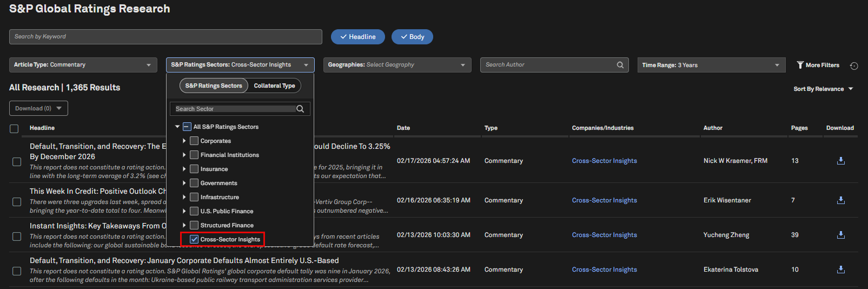Toggle the Headline search button

(357, 37)
